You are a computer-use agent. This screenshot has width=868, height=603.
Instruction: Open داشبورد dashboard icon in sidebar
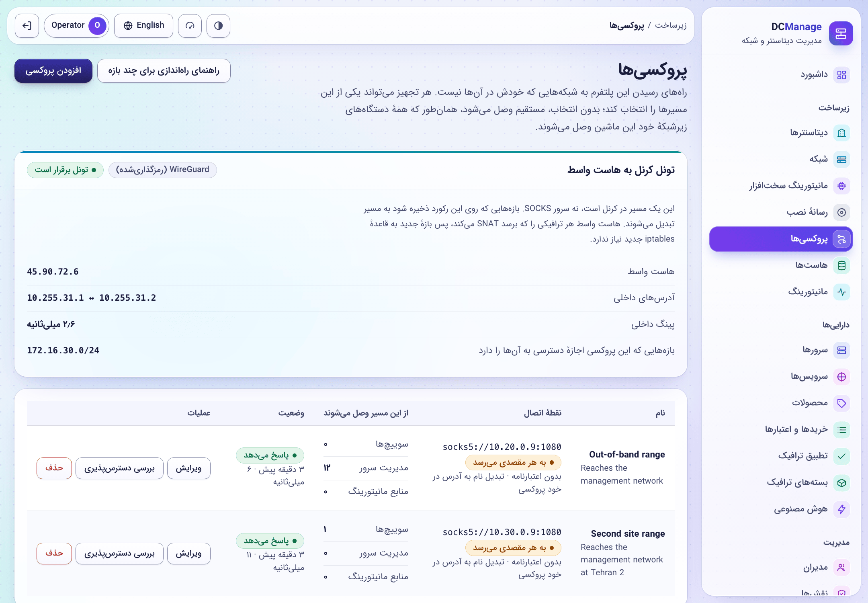tap(841, 75)
